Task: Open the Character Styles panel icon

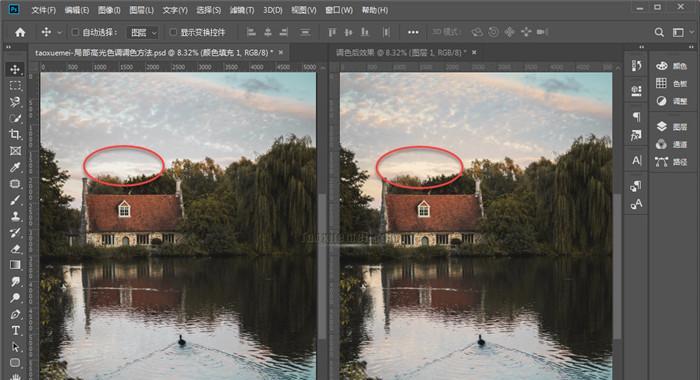Action: (x=637, y=204)
